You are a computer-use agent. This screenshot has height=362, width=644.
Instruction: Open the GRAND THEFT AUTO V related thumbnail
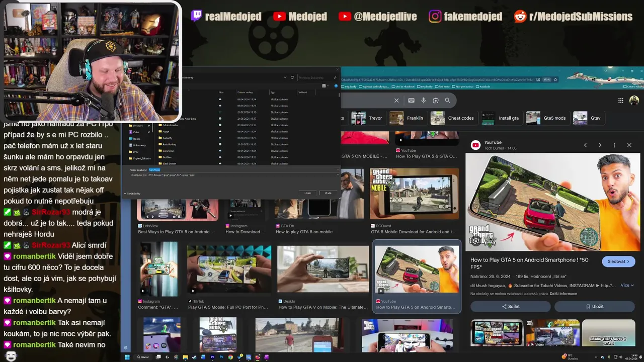pos(608,333)
